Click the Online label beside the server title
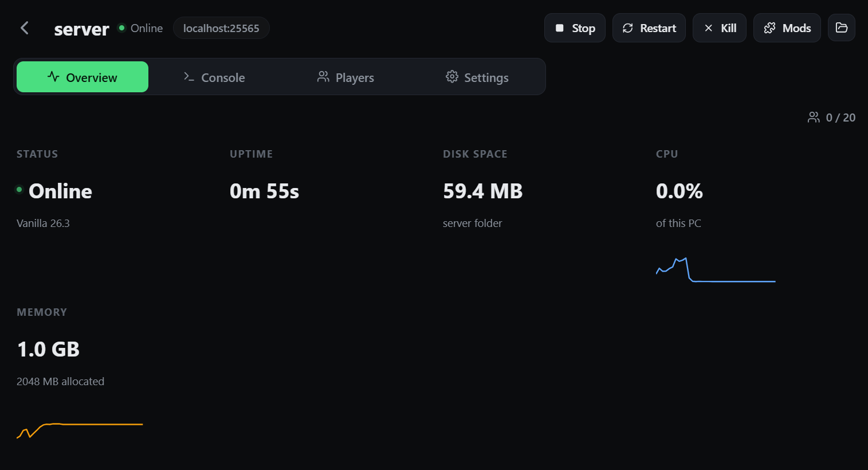This screenshot has height=470, width=868. coord(147,28)
